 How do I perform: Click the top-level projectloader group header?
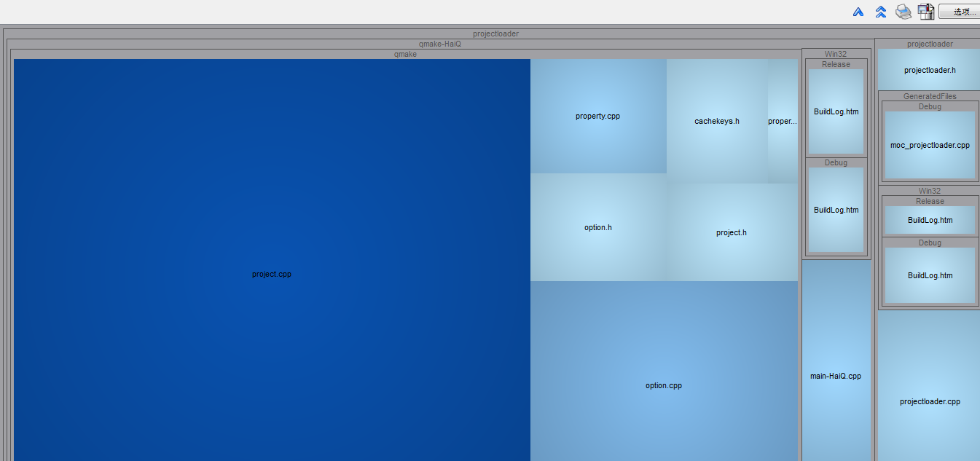tap(495, 34)
